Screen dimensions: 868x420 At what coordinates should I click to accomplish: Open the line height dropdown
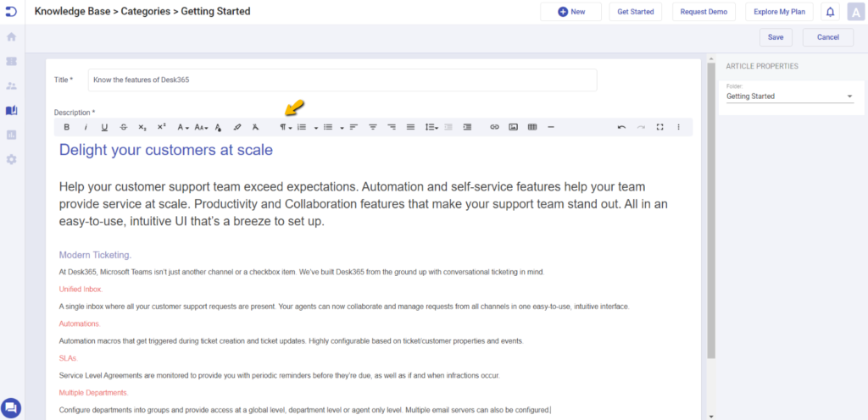[x=431, y=127]
